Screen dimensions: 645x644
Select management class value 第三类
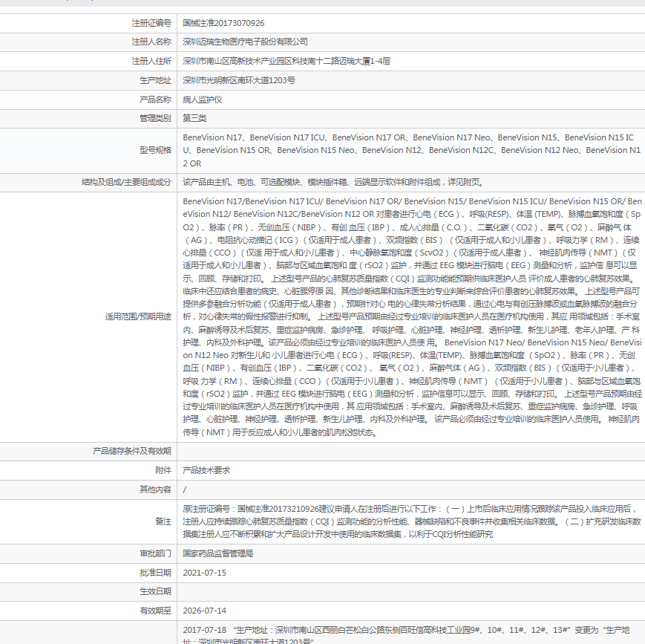194,119
